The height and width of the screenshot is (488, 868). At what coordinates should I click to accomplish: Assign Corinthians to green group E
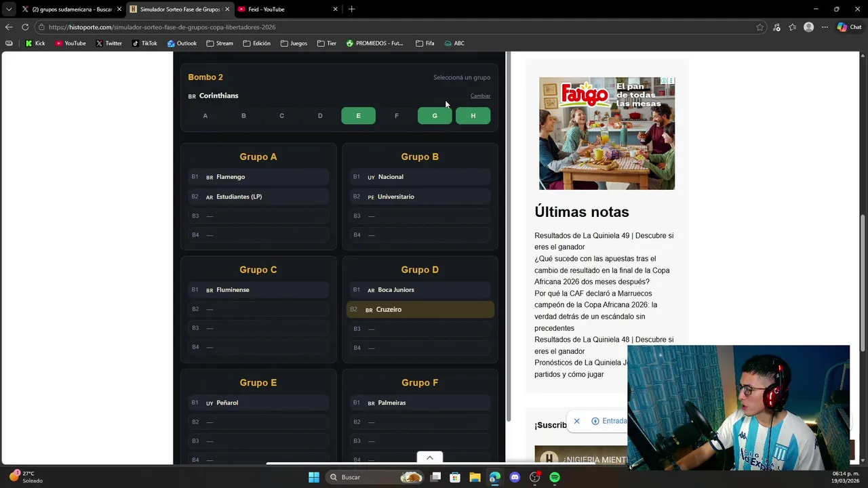pyautogui.click(x=358, y=116)
